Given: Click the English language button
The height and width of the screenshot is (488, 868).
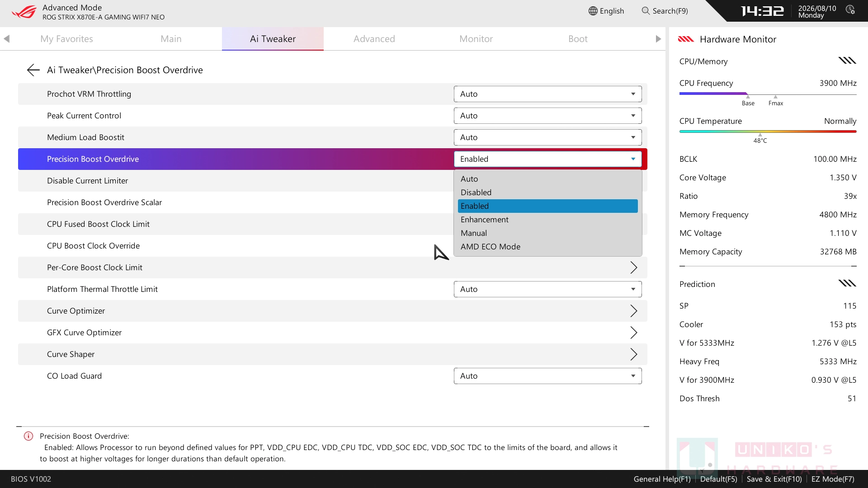Looking at the screenshot, I should point(606,11).
